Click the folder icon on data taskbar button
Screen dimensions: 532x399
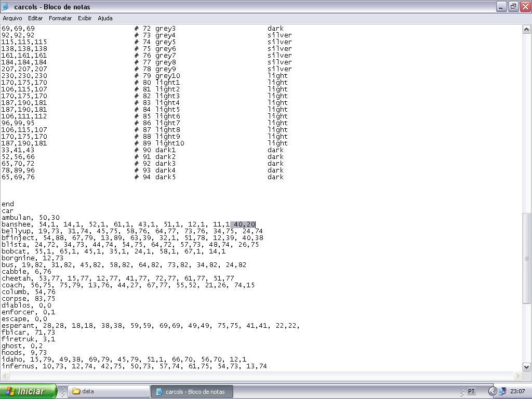point(76,391)
